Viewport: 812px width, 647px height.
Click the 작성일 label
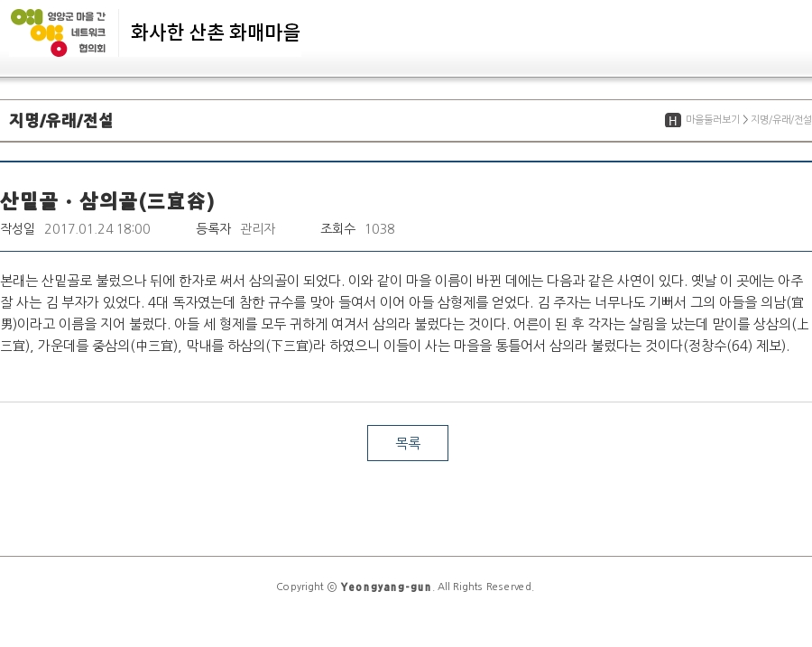tap(18, 228)
